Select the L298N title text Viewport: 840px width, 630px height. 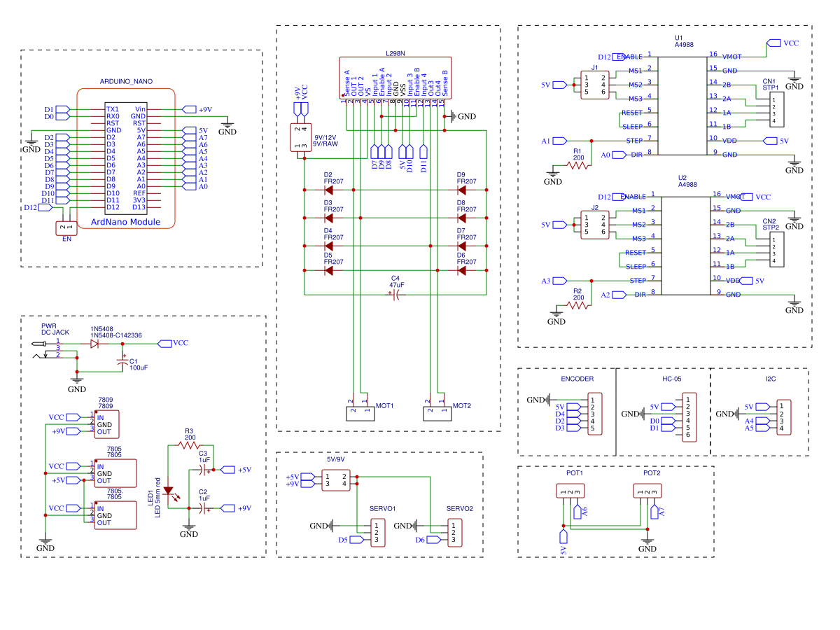click(395, 53)
